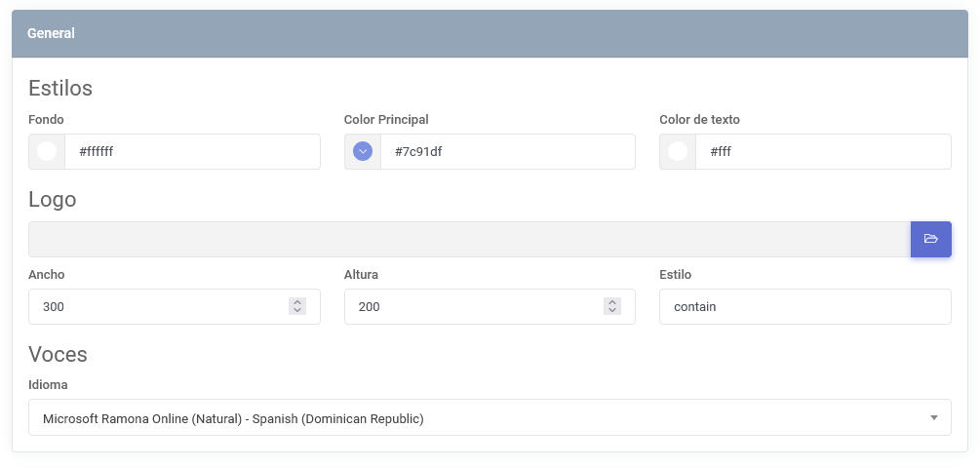980x468 pixels.
Task: Click the caret arrow on Idioma selector
Action: coord(933,418)
